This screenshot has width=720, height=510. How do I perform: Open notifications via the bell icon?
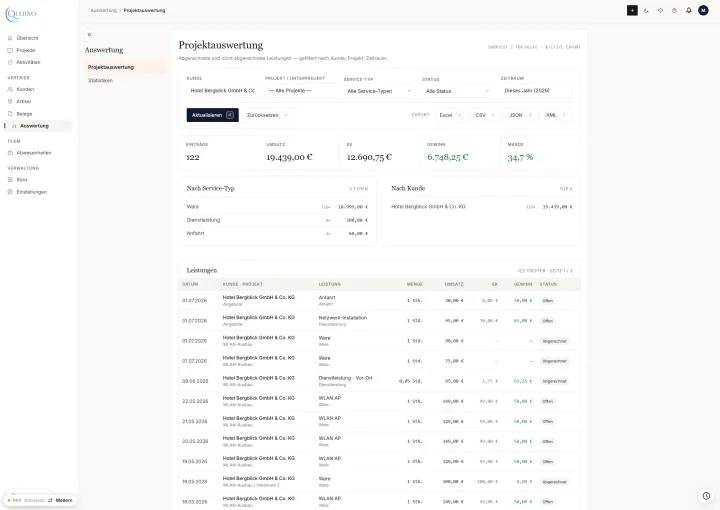(688, 10)
